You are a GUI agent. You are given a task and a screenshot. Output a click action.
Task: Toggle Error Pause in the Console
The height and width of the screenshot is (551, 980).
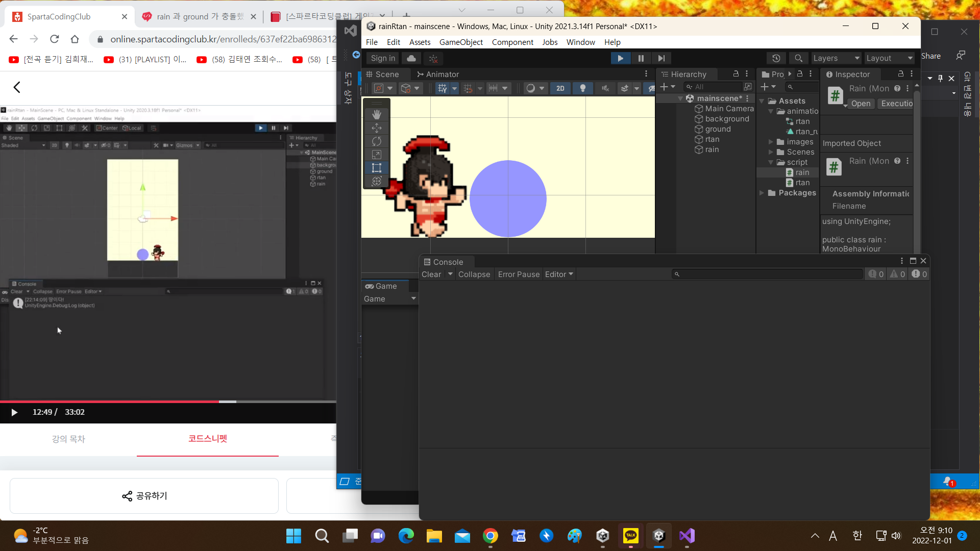click(x=519, y=274)
